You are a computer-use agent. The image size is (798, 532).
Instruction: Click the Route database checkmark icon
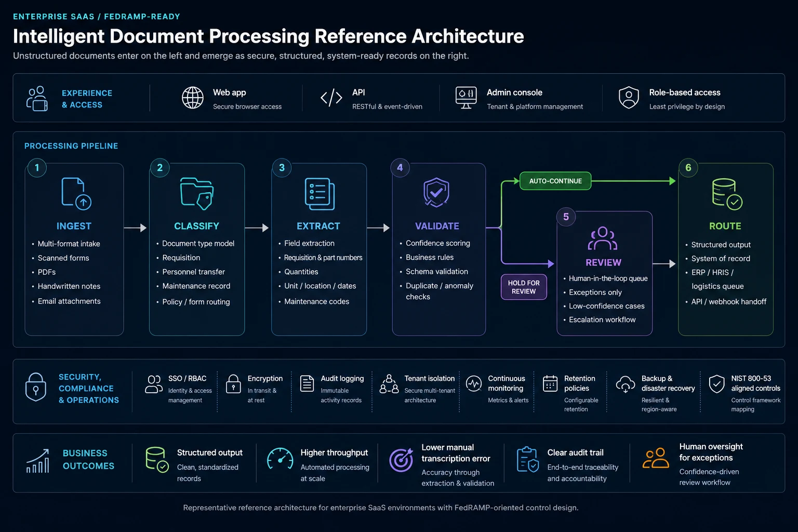727,194
